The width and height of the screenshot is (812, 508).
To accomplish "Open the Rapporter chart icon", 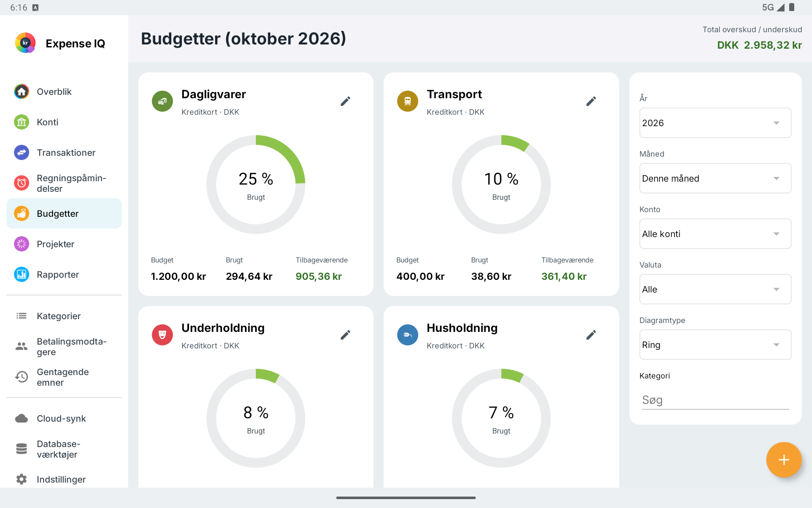I will pyautogui.click(x=22, y=274).
